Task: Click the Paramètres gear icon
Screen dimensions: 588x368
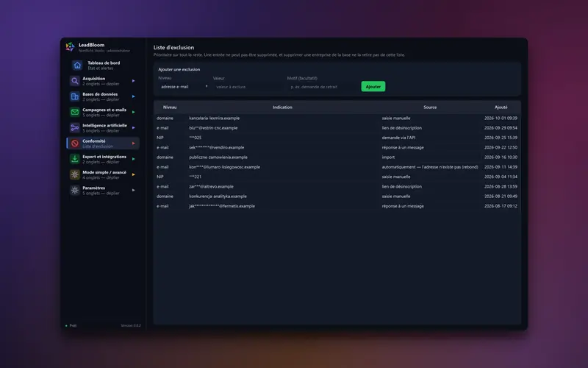Action: 75,190
